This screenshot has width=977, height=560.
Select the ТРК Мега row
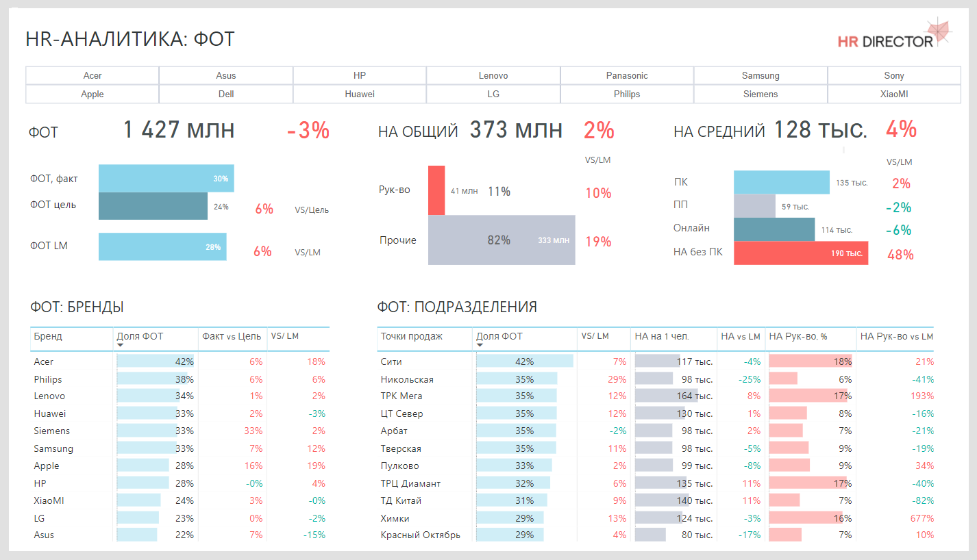tap(656, 396)
